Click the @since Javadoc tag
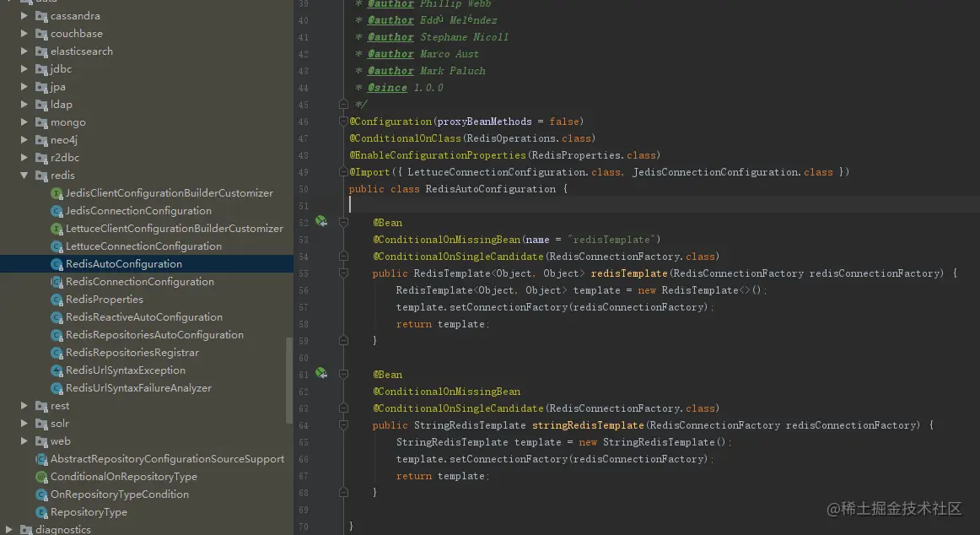Viewport: 980px width, 535px height. pyautogui.click(x=387, y=88)
